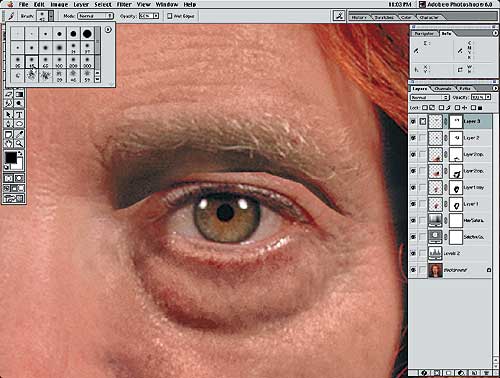Open the layer Opacity dropdown arrow

pyautogui.click(x=488, y=97)
